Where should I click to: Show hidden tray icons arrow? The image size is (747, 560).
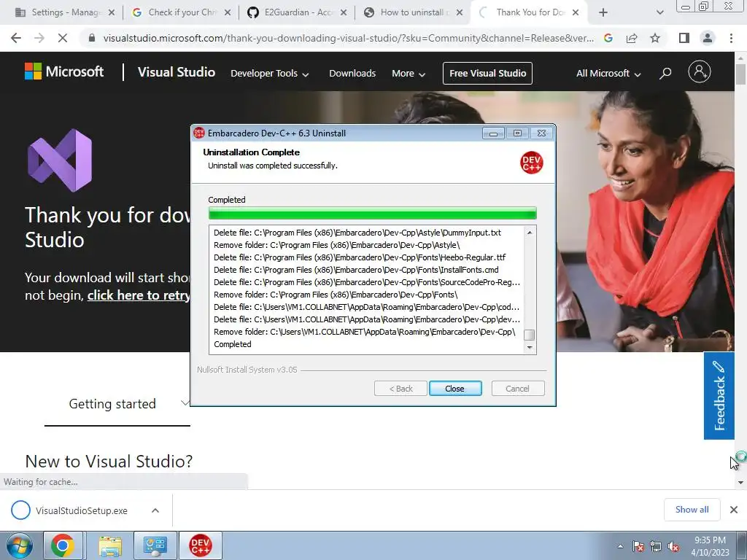(620, 546)
